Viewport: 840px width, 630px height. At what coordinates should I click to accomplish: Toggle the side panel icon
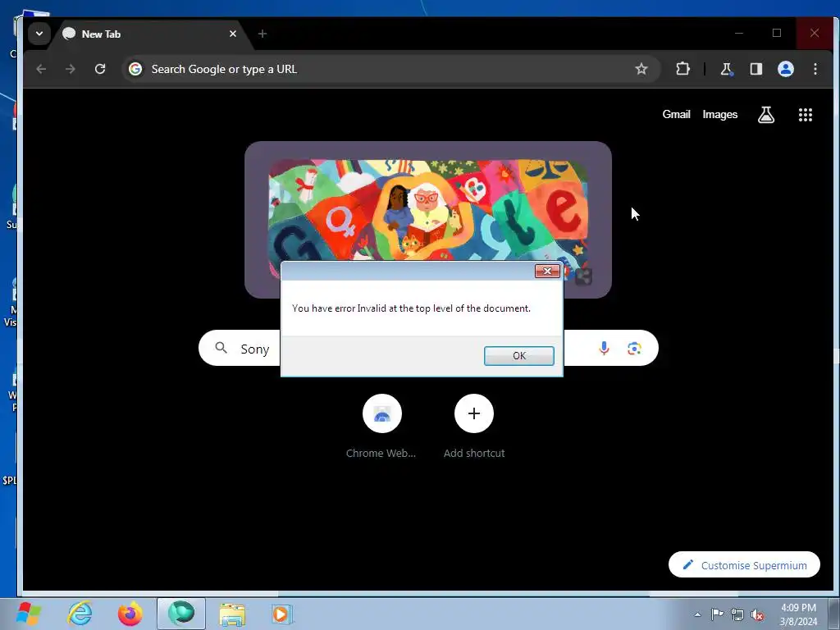click(756, 69)
